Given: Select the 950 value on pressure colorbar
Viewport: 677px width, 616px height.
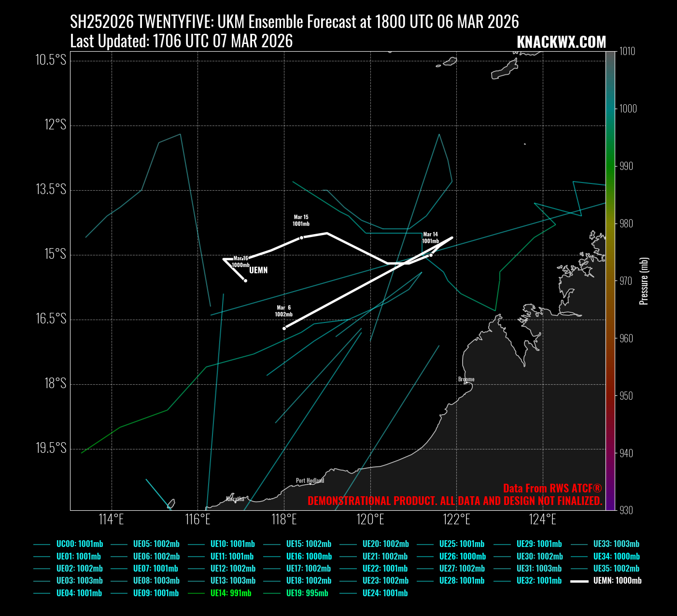Looking at the screenshot, I should [626, 396].
